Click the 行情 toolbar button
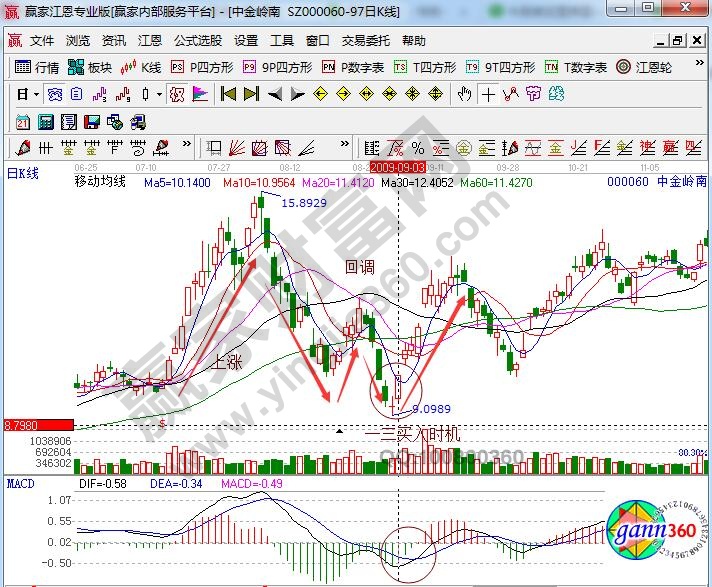This screenshot has width=712, height=587. coord(37,67)
